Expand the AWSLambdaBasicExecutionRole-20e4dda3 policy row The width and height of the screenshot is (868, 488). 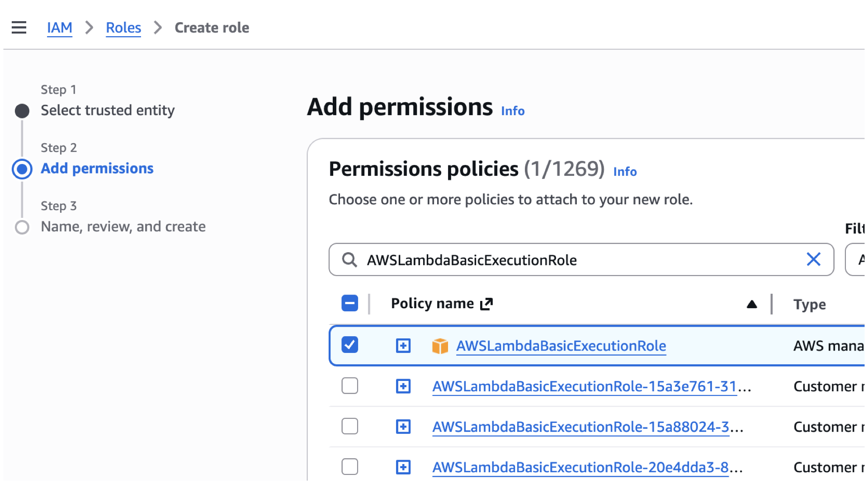click(x=403, y=467)
